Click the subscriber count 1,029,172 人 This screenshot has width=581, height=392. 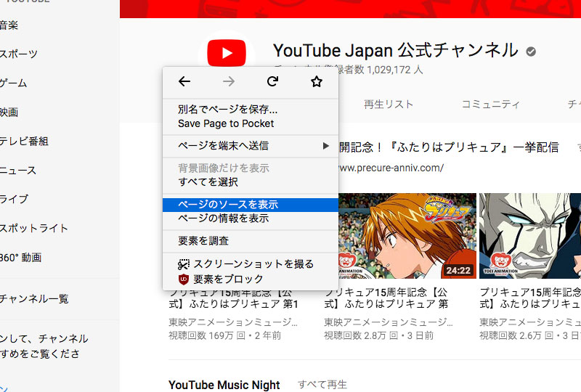coord(395,70)
